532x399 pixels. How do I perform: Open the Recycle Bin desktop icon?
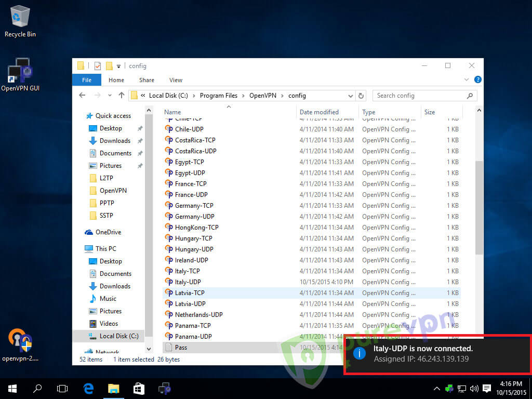coord(20,21)
